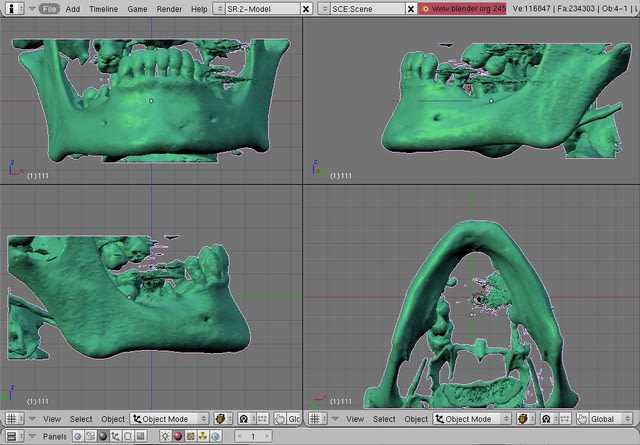Delete the SR:2-Model screen with the X

point(306,9)
